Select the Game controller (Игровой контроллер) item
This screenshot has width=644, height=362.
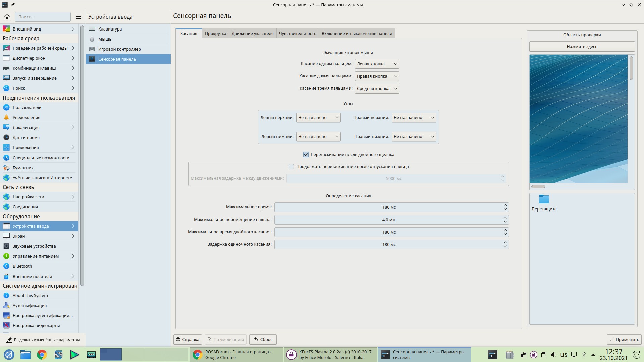point(119,49)
